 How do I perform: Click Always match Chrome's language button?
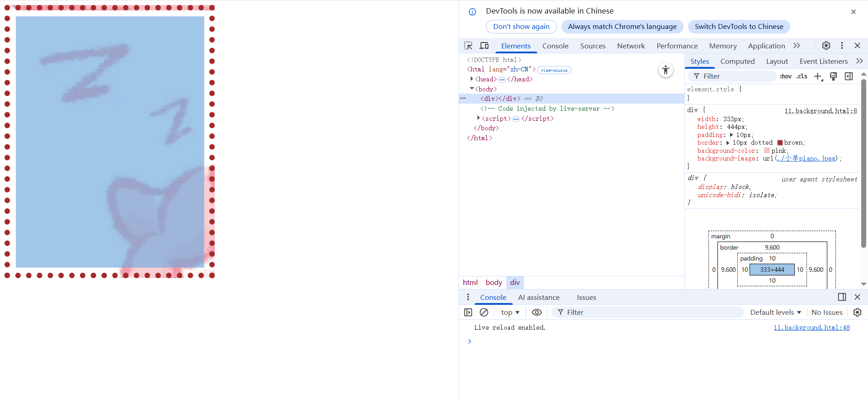pyautogui.click(x=622, y=27)
